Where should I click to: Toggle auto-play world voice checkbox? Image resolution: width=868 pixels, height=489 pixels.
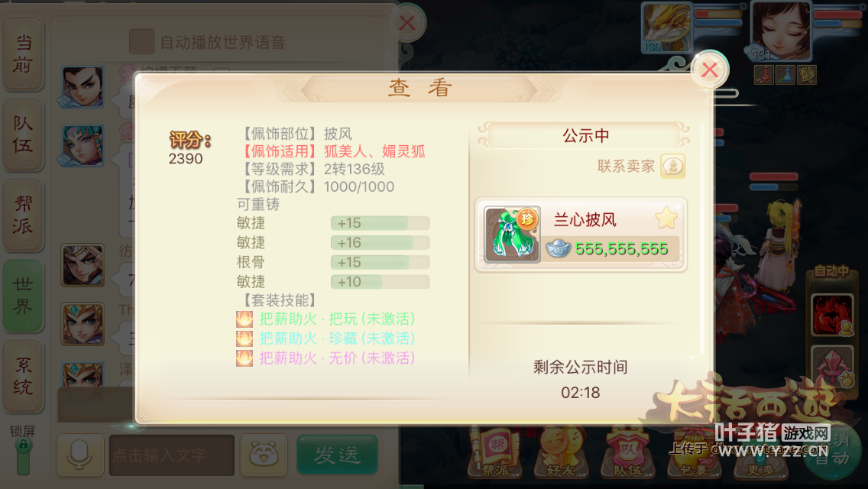141,42
